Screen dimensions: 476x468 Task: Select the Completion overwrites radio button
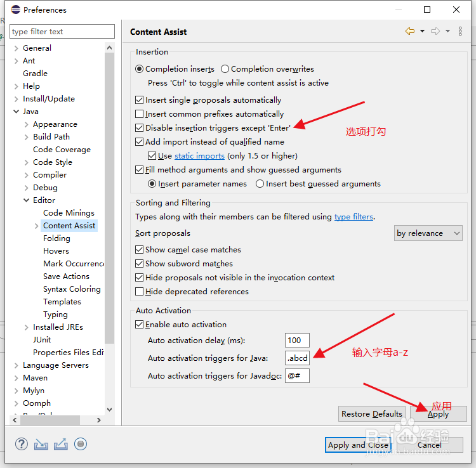(225, 69)
